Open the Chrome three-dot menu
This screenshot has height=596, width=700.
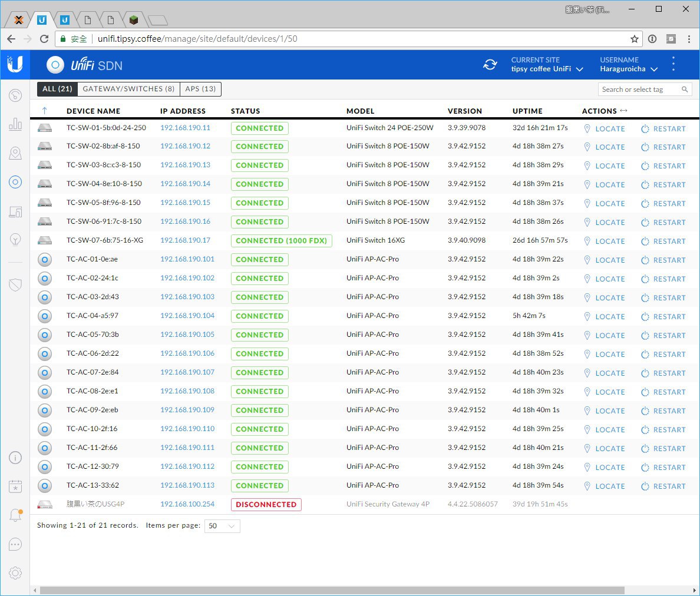(689, 39)
